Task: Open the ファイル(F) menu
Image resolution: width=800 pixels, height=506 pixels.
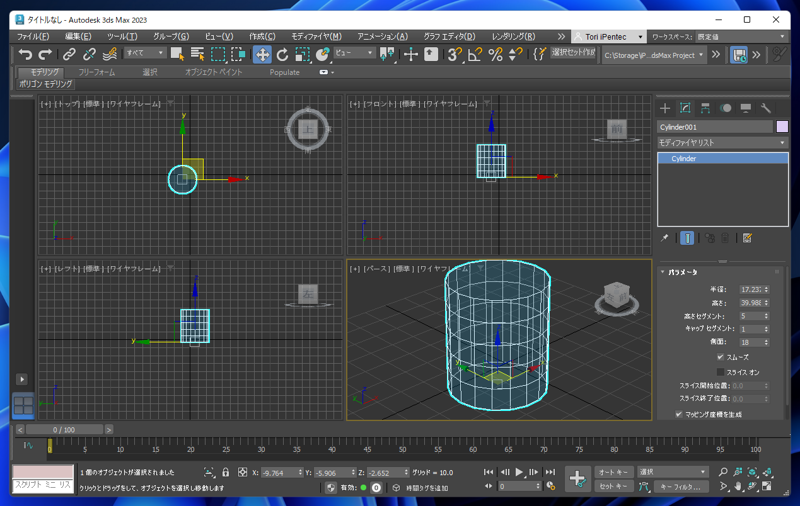Action: (33, 37)
